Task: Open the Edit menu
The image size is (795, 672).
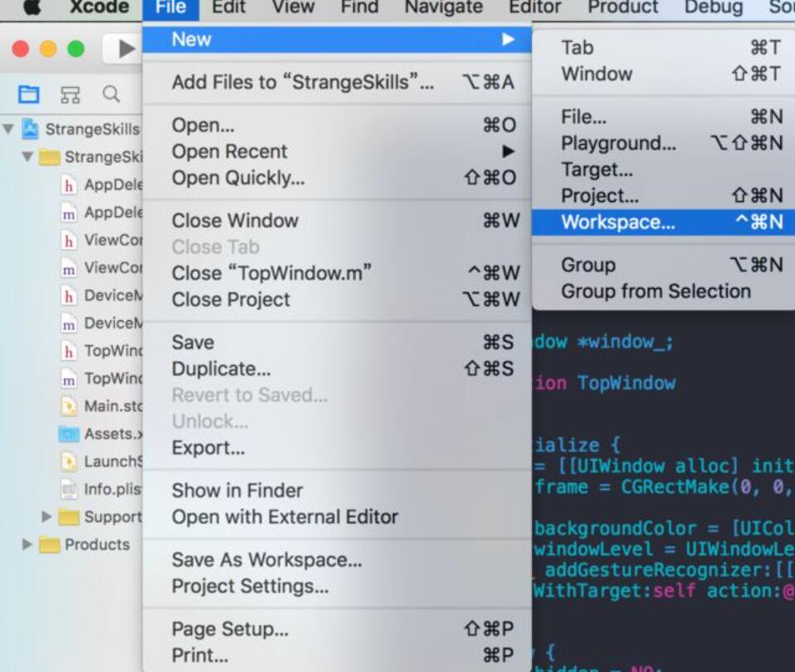Action: [228, 7]
